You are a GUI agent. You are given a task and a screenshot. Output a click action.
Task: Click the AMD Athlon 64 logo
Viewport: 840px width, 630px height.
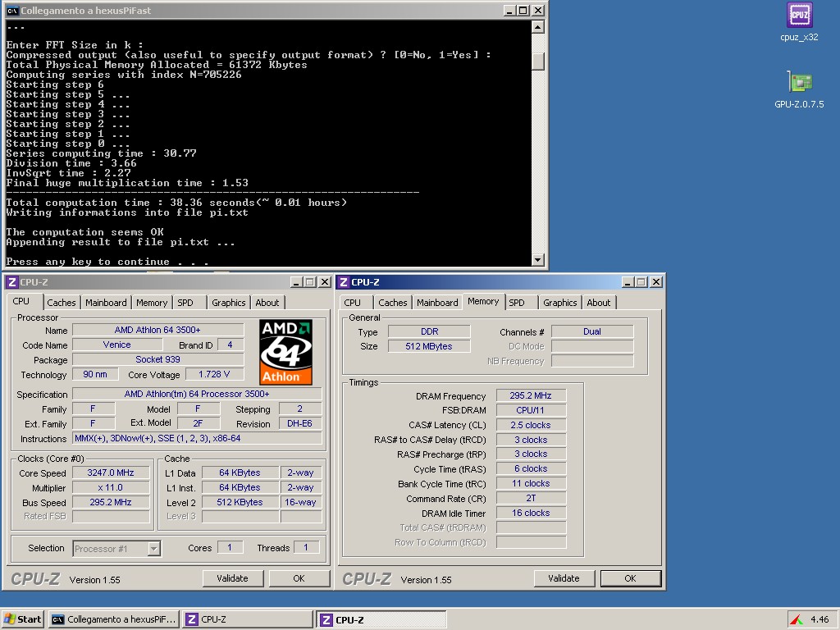[x=286, y=353]
